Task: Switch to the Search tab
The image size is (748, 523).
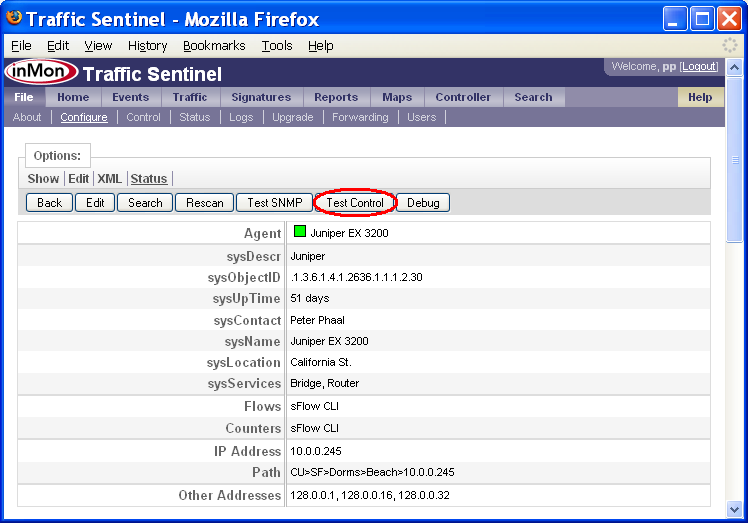Action: click(533, 97)
